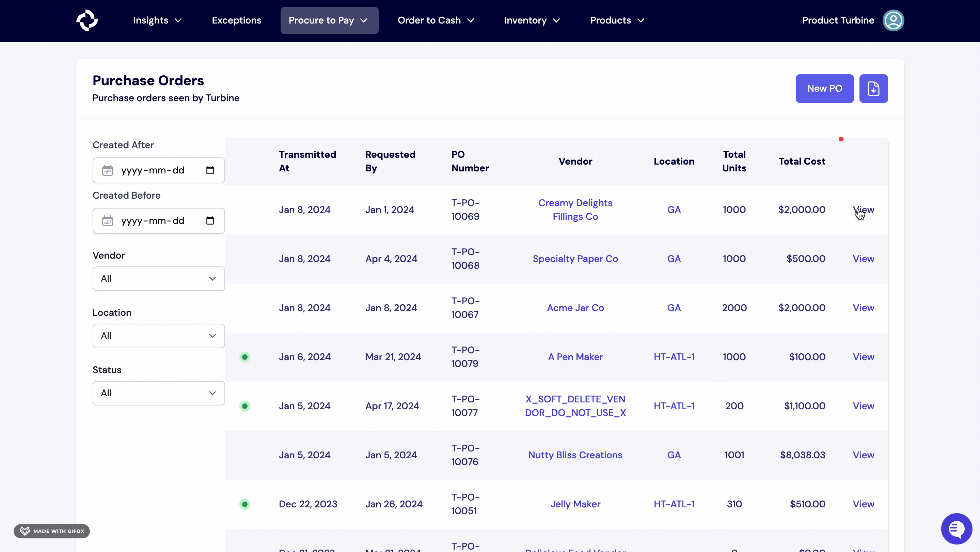Open Created Before calendar picker icon
The width and height of the screenshot is (980, 552).
coord(210,220)
